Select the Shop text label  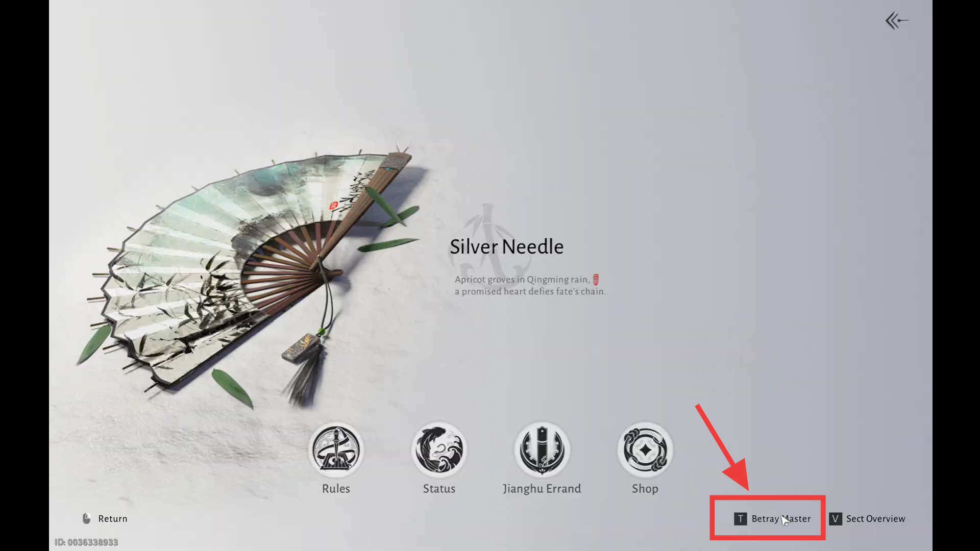point(645,489)
